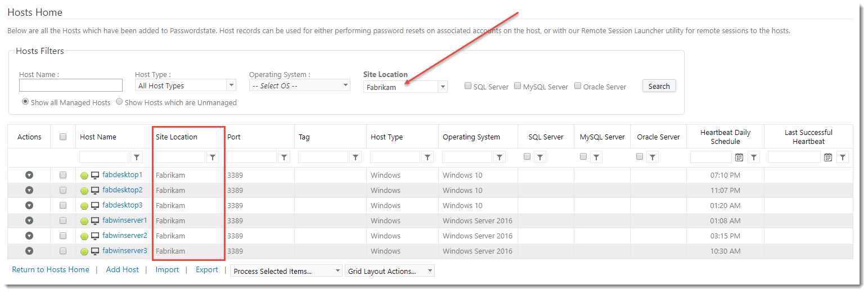Open the fabwinserver2 host link
Viewport: 868px width, 293px height.
124,236
